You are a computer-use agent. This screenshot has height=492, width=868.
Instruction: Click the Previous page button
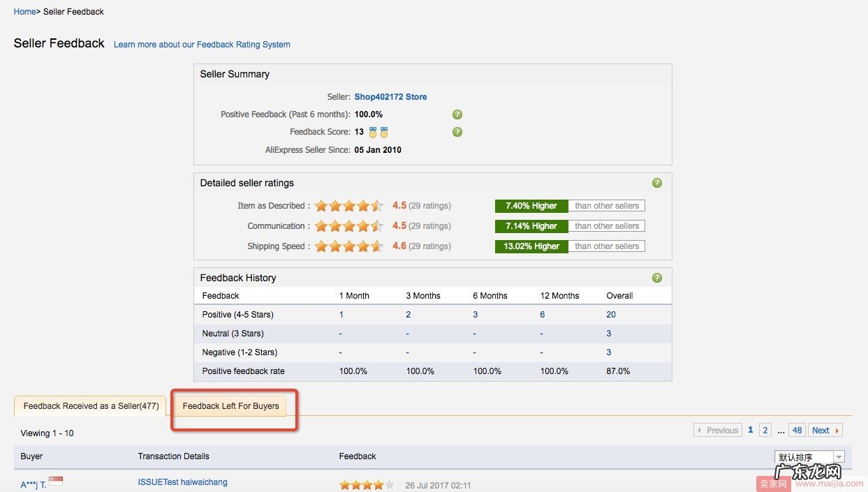coord(717,431)
